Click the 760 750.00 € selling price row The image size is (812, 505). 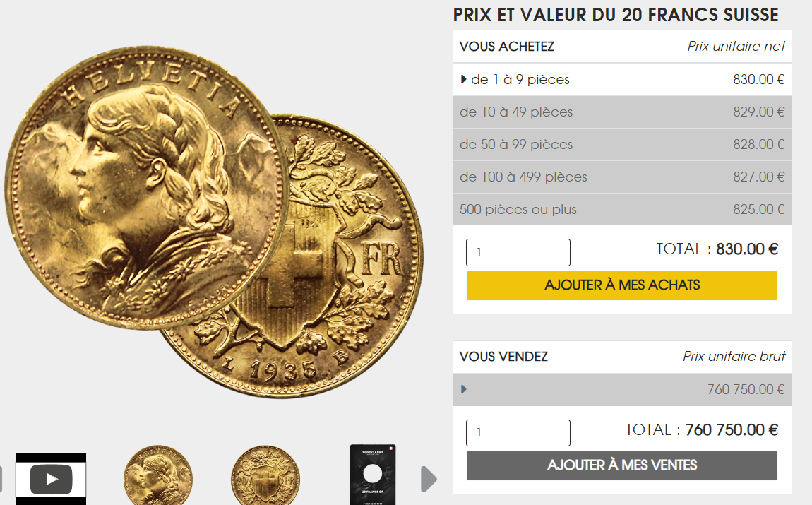[622, 389]
